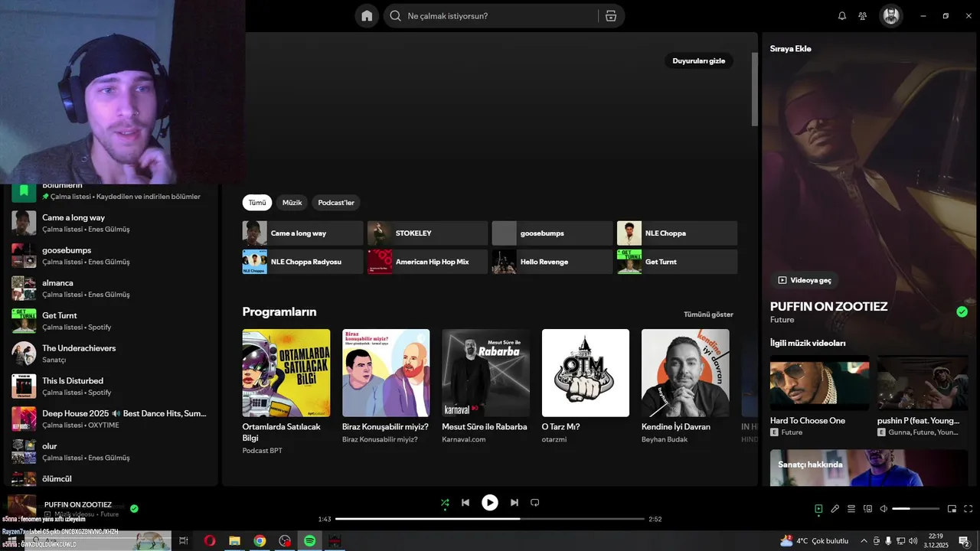This screenshot has width=980, height=551.
Task: Open the queue icon
Action: [x=851, y=509]
